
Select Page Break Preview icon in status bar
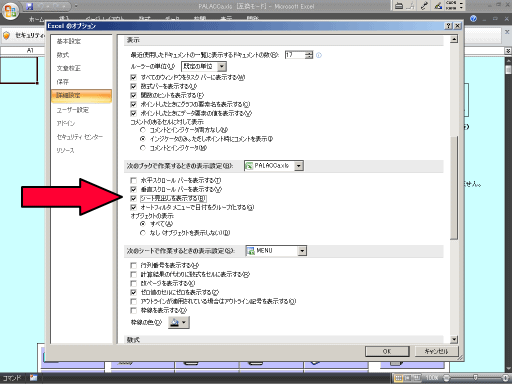click(x=417, y=378)
